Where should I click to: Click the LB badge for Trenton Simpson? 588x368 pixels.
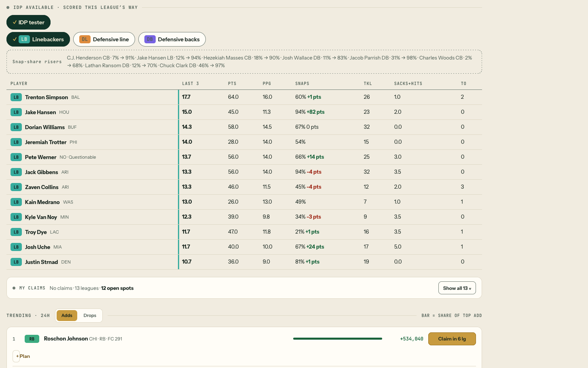(16, 97)
